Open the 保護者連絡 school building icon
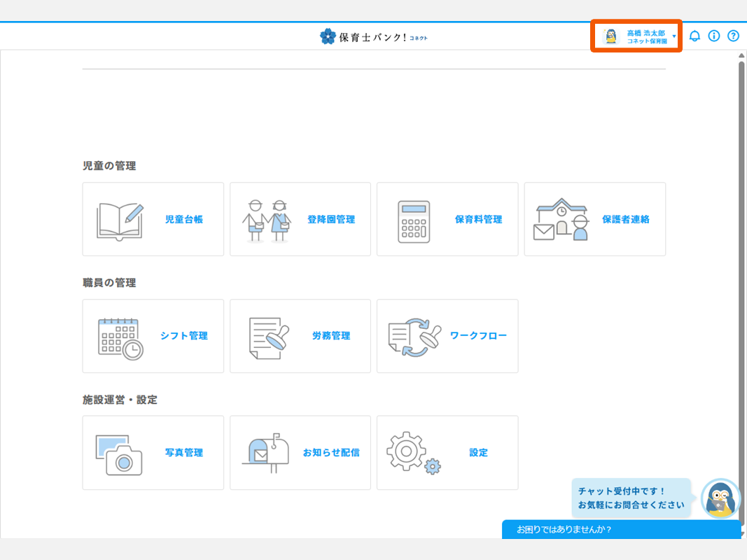The width and height of the screenshot is (747, 560). (561, 220)
